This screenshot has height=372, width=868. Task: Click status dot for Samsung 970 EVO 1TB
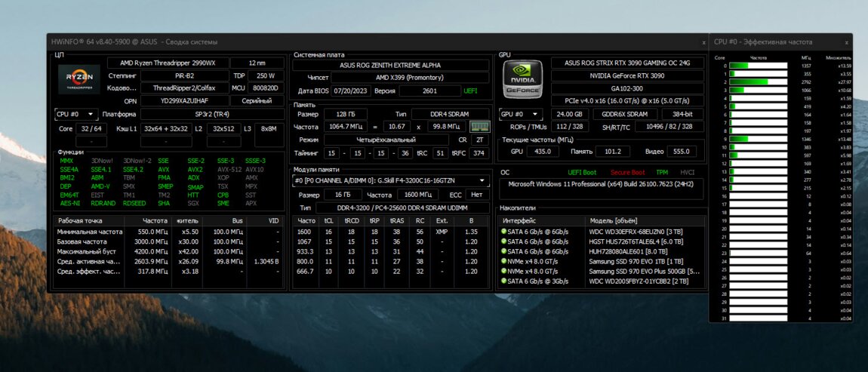(504, 261)
